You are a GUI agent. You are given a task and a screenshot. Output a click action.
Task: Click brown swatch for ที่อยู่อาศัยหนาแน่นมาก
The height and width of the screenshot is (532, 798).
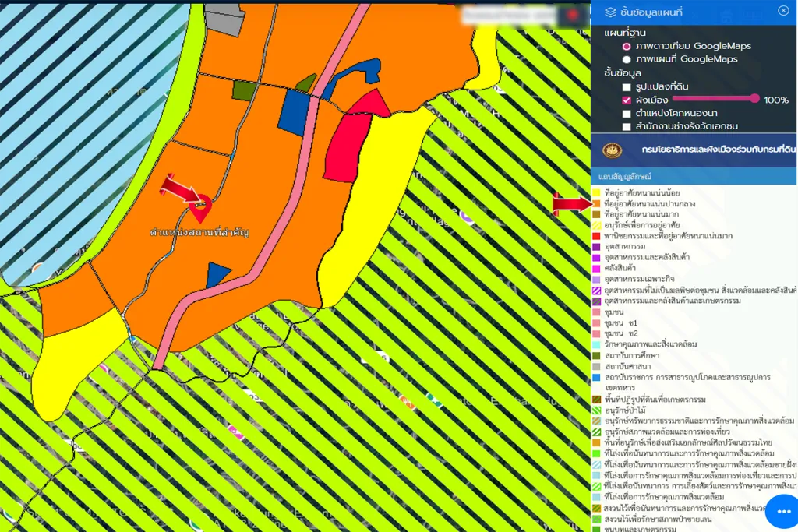point(596,215)
